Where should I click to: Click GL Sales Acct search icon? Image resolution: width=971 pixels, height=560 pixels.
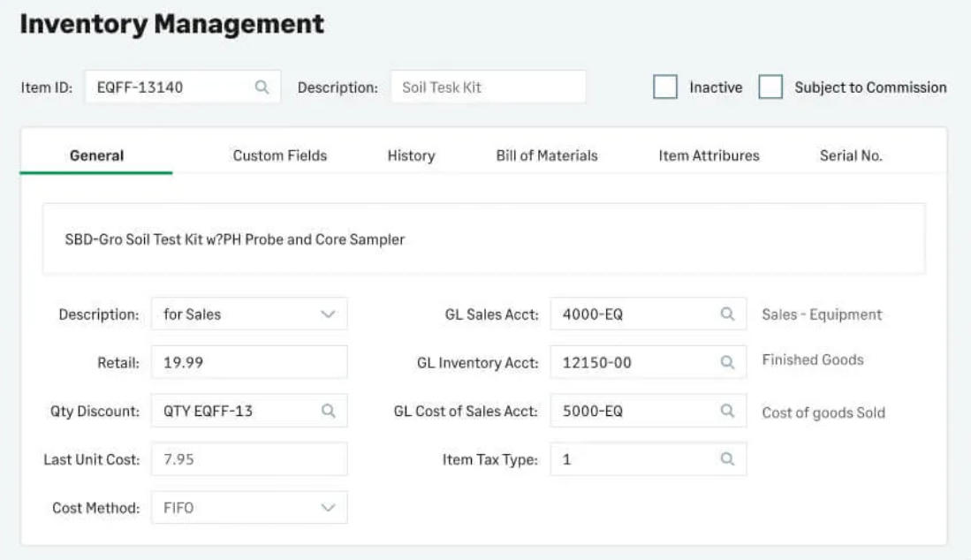(x=728, y=314)
